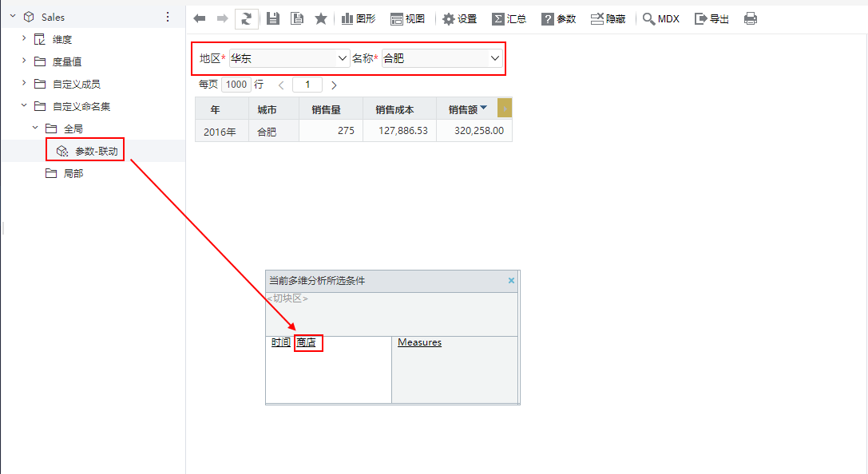The image size is (868, 474).
Task: Click the page number field
Action: coord(307,85)
